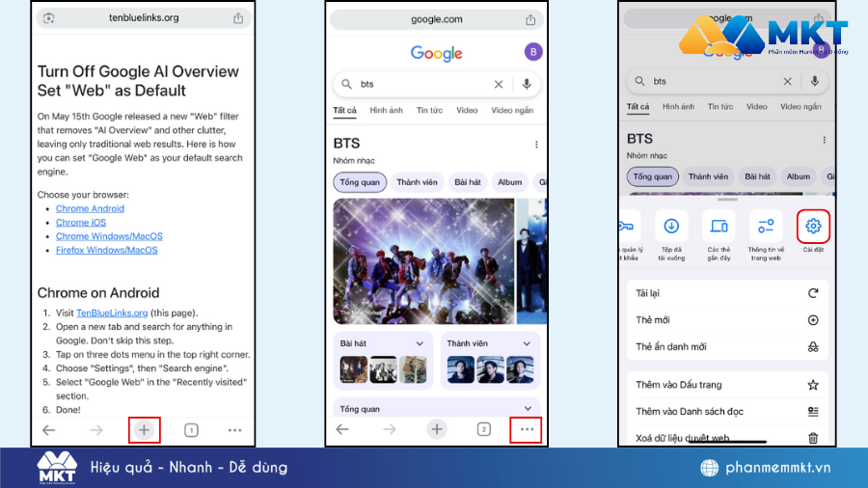The height and width of the screenshot is (488, 868).
Task: Open the Chrome Android link
Action: [x=90, y=208]
